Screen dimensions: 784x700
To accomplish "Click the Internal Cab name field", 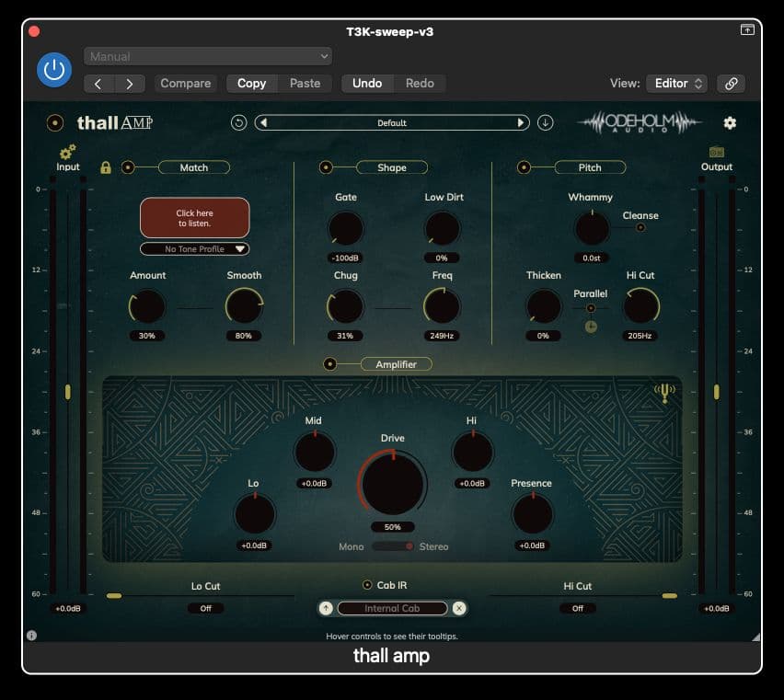I will coord(393,608).
